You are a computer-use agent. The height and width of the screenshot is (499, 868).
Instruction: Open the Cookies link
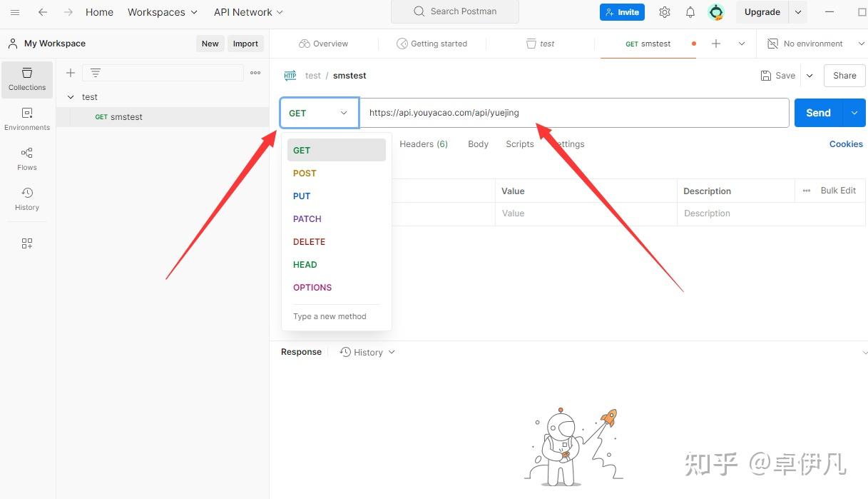pyautogui.click(x=846, y=144)
